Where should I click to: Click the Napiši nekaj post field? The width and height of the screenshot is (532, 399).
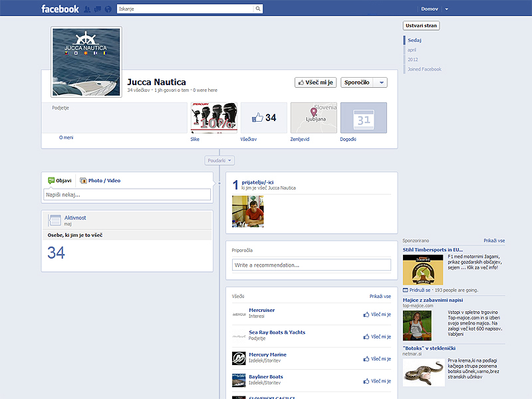127,195
